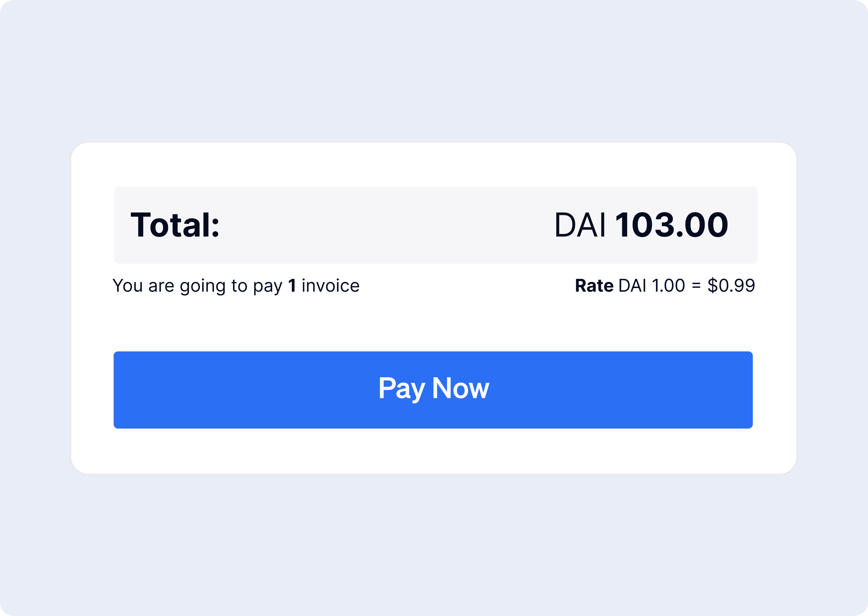
Task: Select the word "going" in the invoice notice
Action: 203,286
